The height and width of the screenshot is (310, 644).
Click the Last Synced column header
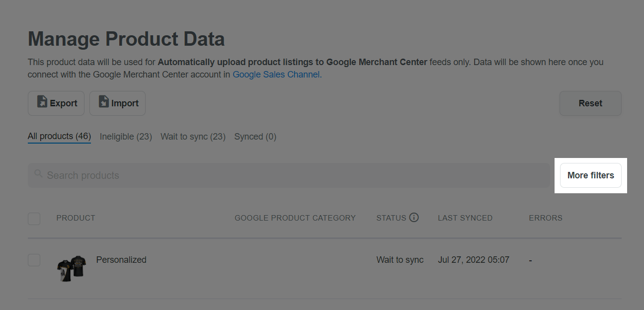[x=465, y=218]
